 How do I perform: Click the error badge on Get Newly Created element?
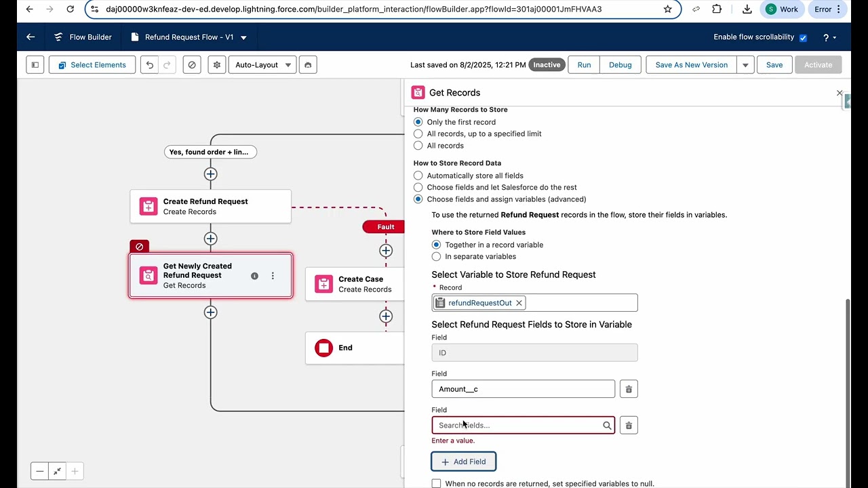(139, 247)
